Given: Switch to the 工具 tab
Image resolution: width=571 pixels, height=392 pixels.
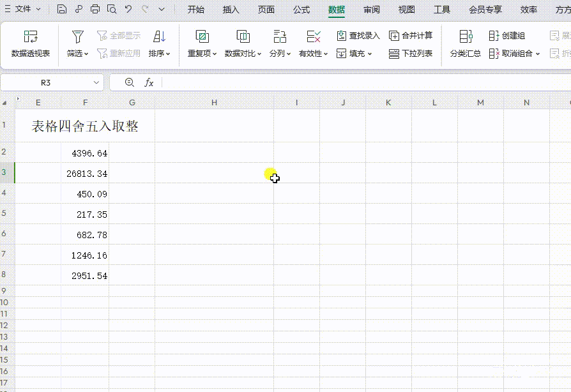Looking at the screenshot, I should pyautogui.click(x=442, y=10).
